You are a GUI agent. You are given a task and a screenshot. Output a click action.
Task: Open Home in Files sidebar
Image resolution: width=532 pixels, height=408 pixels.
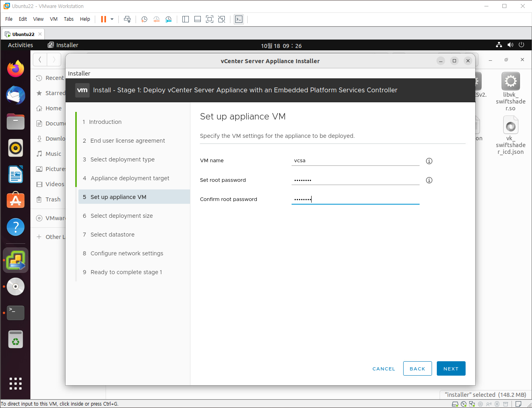tap(49, 108)
